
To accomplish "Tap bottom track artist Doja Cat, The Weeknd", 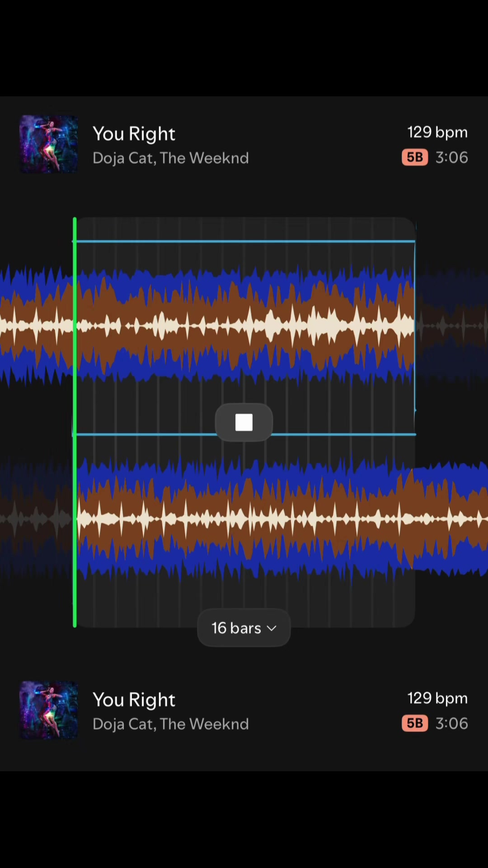I will (x=171, y=724).
